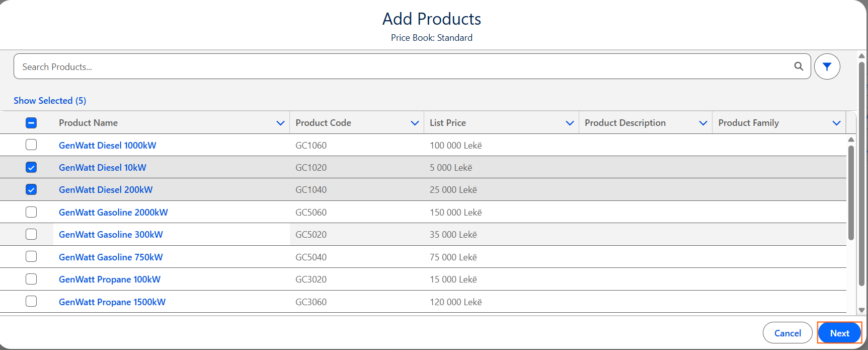Select list price 35 000 Lekë
868x350 pixels.
coord(453,234)
